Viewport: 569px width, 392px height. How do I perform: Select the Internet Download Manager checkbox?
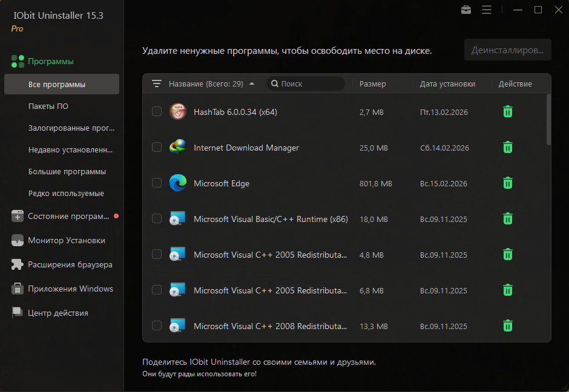[157, 148]
